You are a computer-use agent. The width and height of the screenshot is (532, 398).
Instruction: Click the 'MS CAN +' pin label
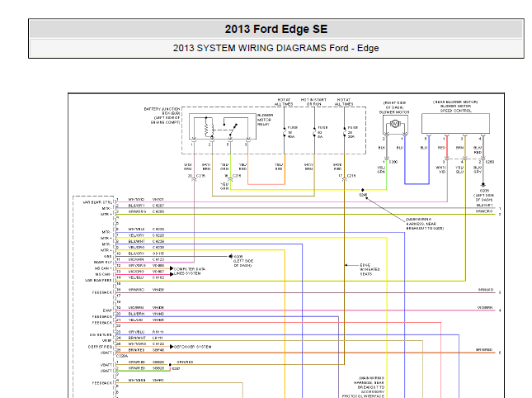103,268
